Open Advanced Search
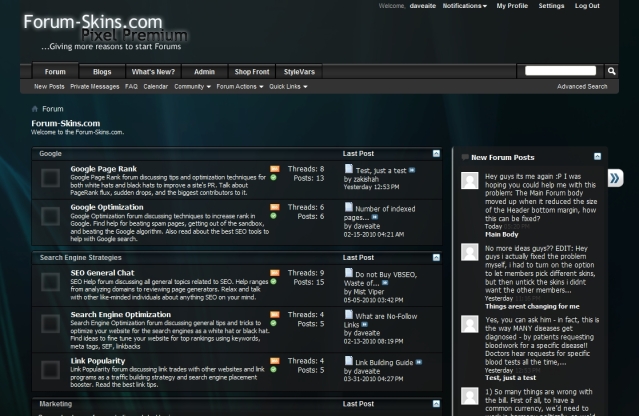Screen dimensions: 639x416 pos(582,86)
